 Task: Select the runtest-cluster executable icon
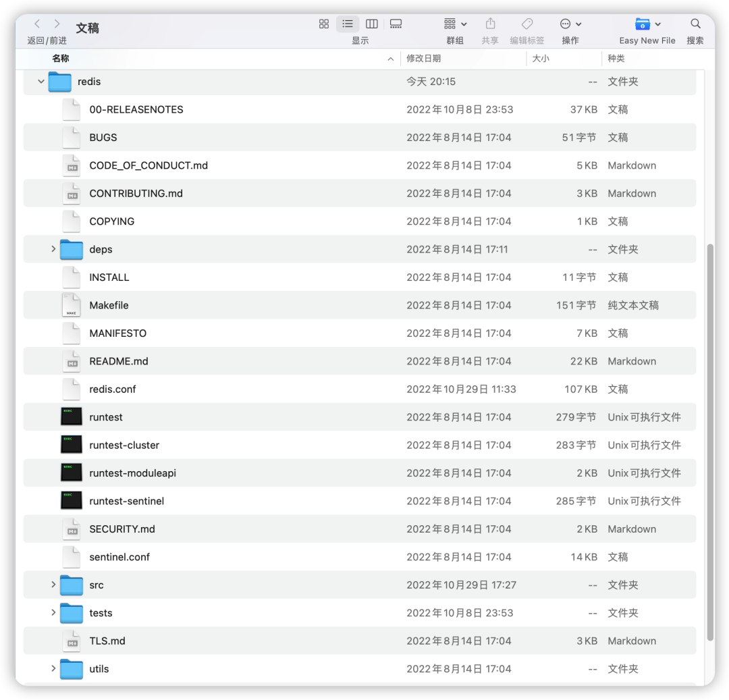71,445
